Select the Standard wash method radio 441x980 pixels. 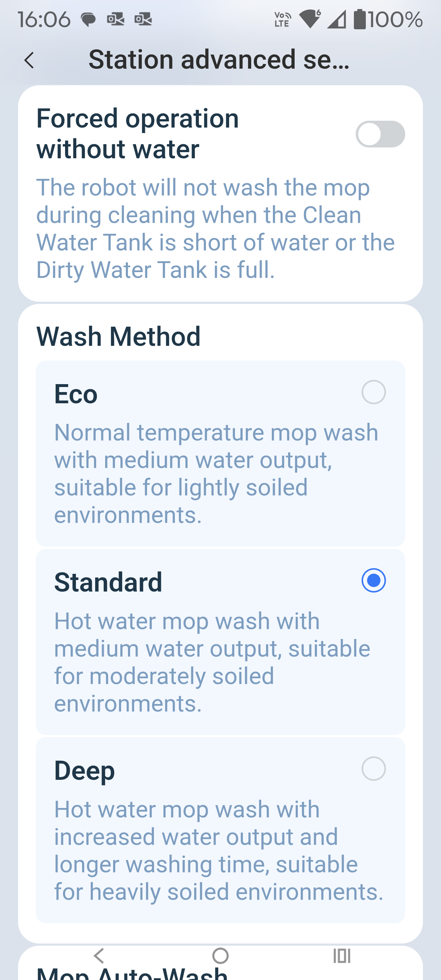coord(373,581)
